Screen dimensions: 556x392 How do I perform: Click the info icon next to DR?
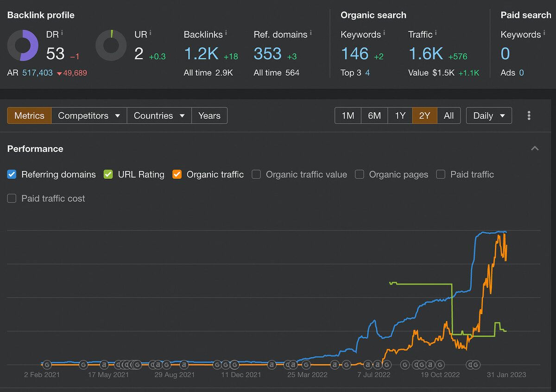pos(62,33)
